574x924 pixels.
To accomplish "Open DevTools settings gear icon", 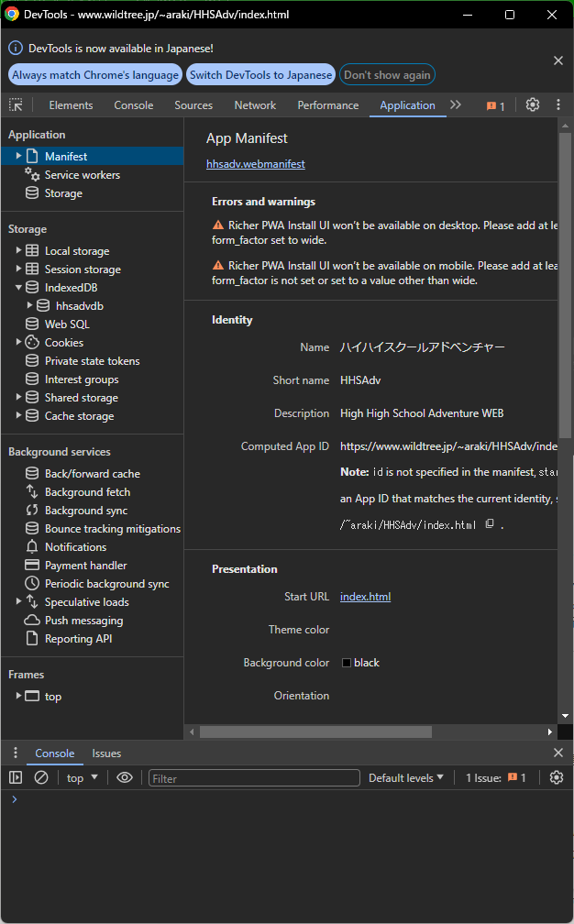I will [533, 105].
